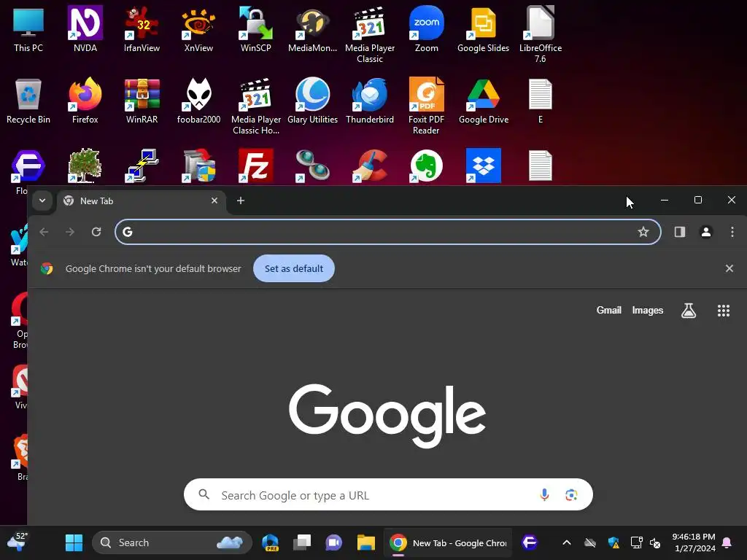Viewport: 747px width, 560px height.
Task: Select the LibreOffice 7.6 desktop icon
Action: 541,34
